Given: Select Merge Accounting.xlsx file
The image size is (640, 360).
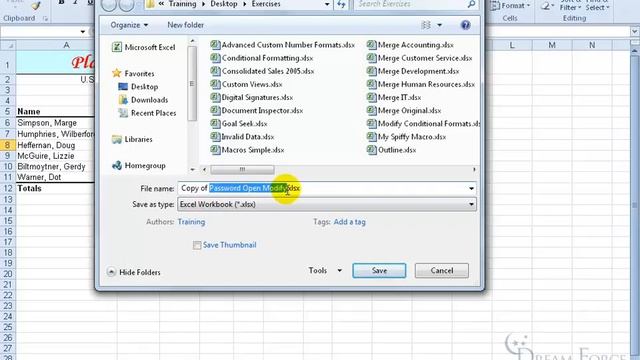Looking at the screenshot, I should [410, 45].
